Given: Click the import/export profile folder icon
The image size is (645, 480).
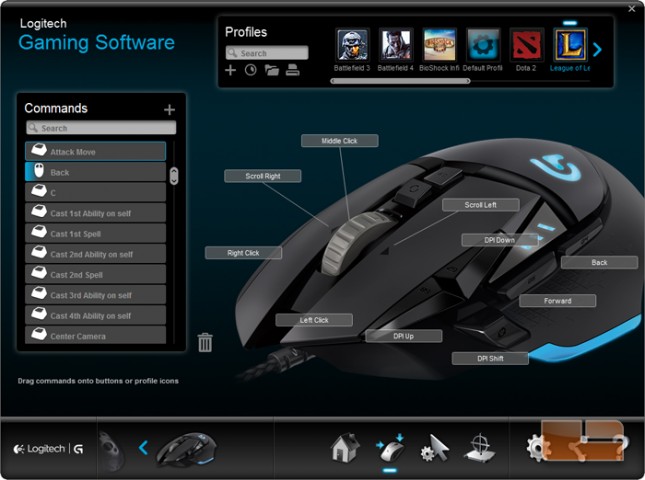Looking at the screenshot, I should point(271,70).
